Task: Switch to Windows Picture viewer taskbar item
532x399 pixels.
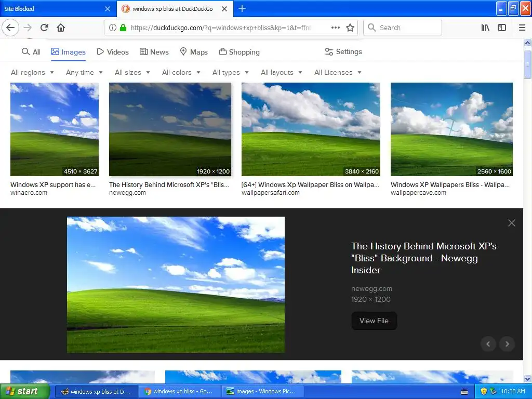Action: pos(262,391)
